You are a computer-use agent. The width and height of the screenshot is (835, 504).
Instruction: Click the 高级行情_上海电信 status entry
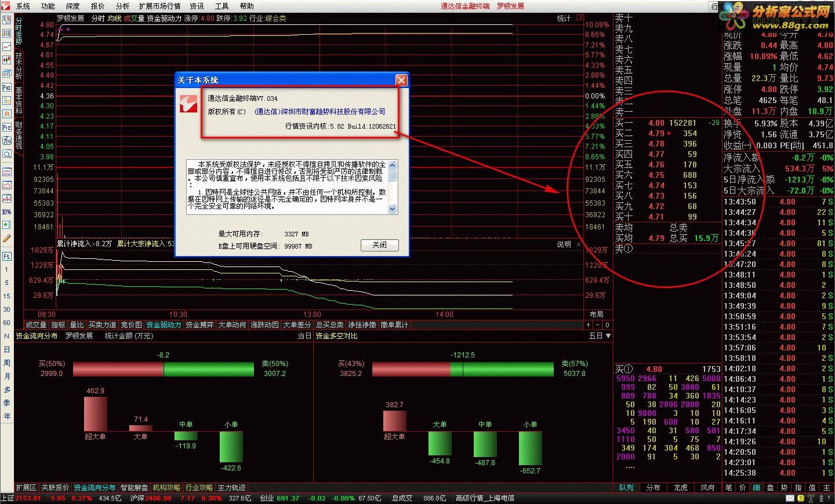pos(485,498)
